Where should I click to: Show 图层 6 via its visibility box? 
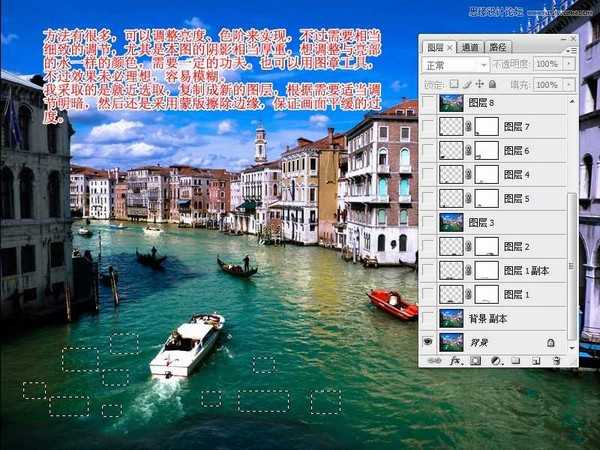tap(428, 151)
